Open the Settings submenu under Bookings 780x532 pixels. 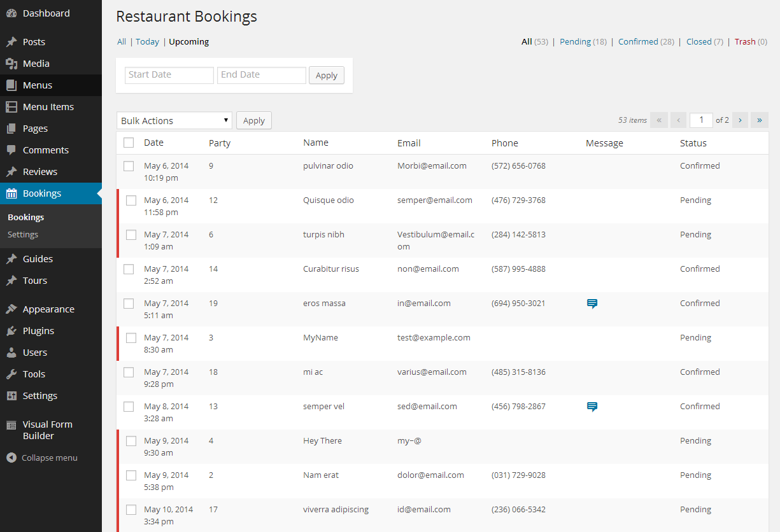[x=23, y=235]
